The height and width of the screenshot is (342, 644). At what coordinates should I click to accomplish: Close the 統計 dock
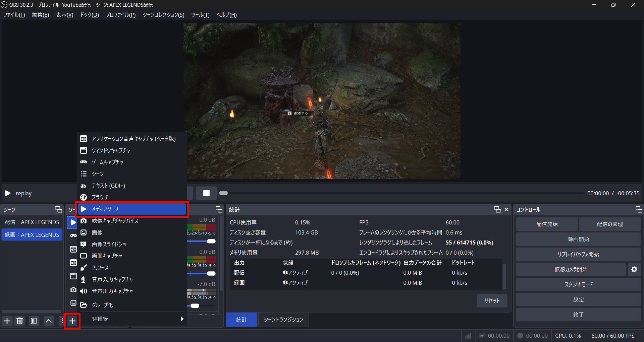[x=506, y=210]
